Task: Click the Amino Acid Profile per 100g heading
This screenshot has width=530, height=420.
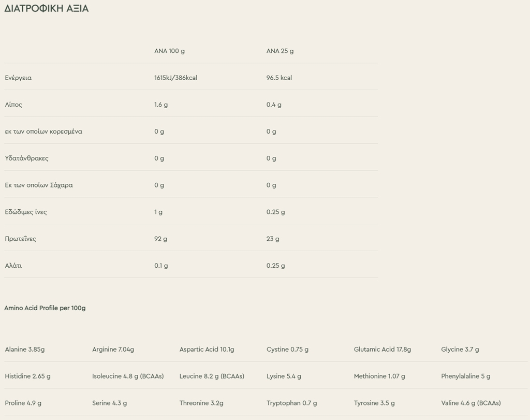Action: click(45, 308)
